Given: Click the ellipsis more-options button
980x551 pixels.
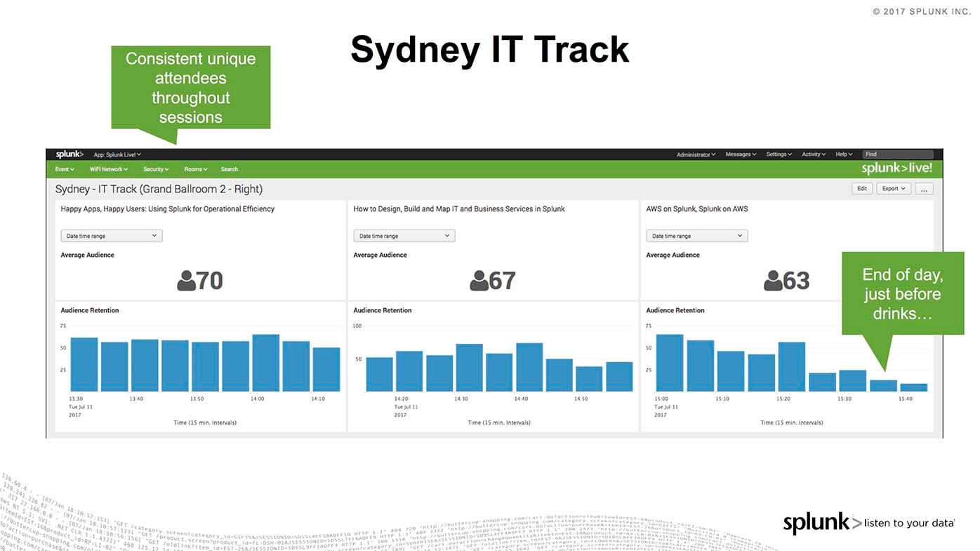Looking at the screenshot, I should (x=925, y=188).
